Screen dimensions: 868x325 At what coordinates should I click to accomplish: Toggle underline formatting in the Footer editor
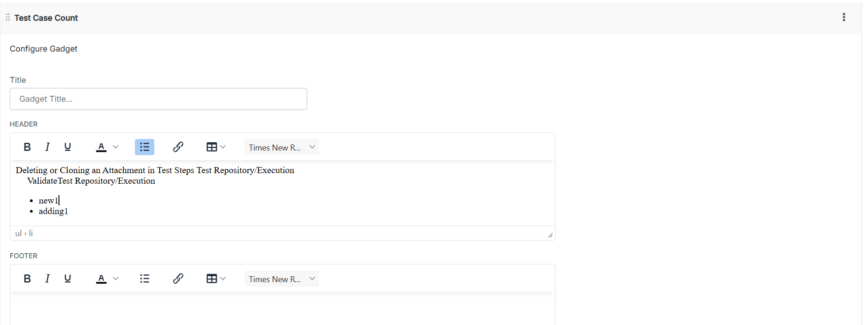(x=68, y=279)
